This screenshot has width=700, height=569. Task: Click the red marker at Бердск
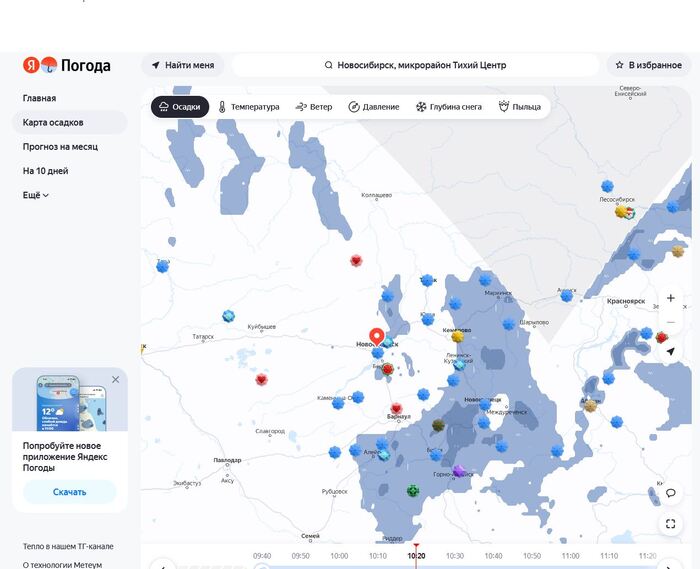[388, 369]
